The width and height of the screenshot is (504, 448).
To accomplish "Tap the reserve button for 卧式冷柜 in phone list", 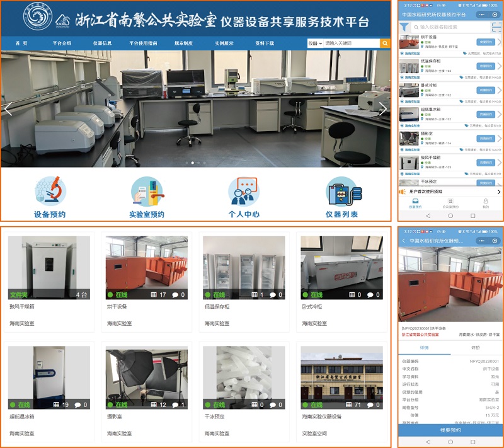I will click(x=485, y=90).
